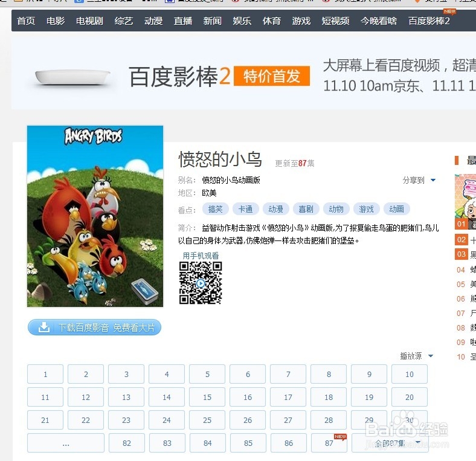Play episode 10
The width and height of the screenshot is (476, 461).
click(410, 374)
